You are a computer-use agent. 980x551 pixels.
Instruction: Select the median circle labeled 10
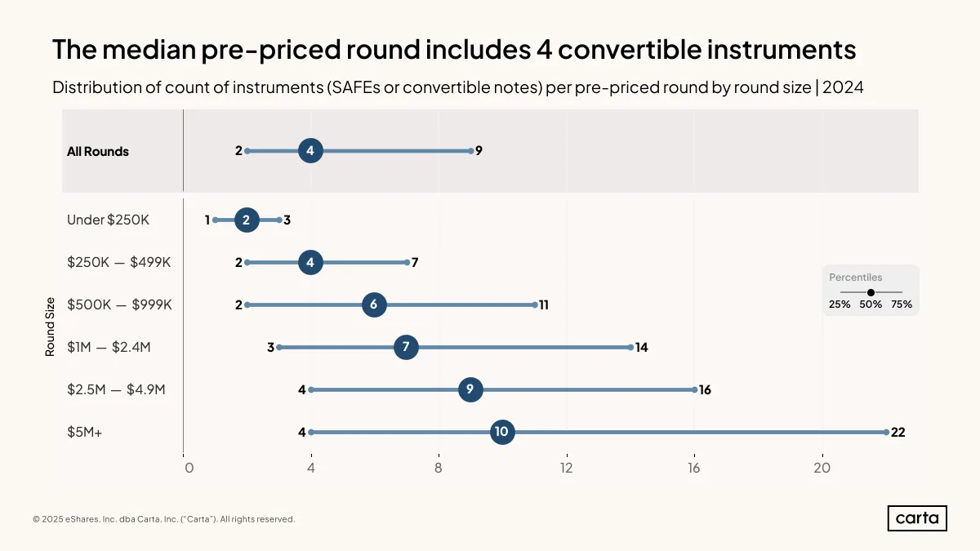[501, 432]
